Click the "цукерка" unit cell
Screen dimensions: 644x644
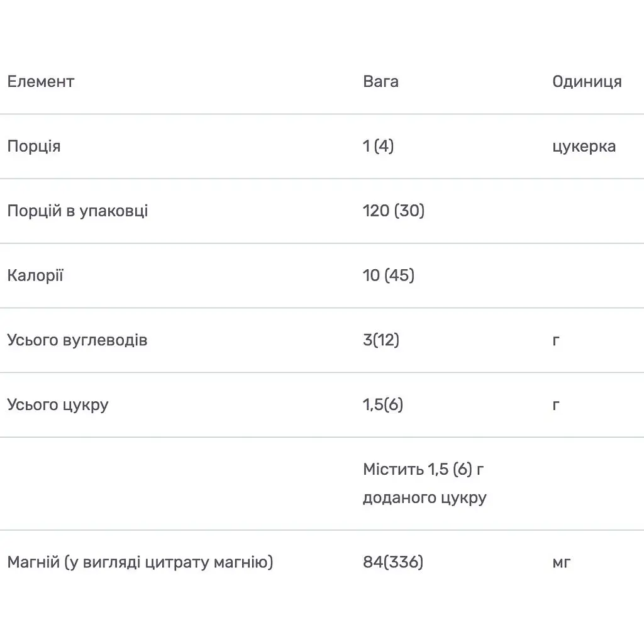584,147
